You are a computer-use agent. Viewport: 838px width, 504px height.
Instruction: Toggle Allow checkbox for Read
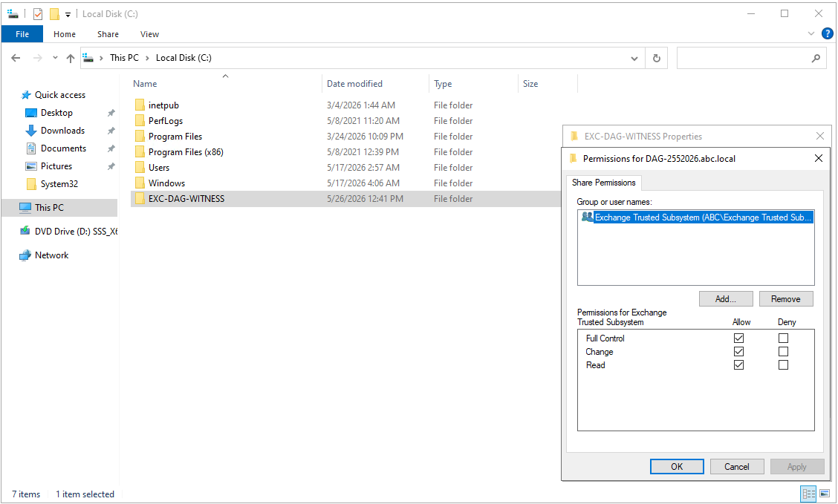pyautogui.click(x=738, y=364)
